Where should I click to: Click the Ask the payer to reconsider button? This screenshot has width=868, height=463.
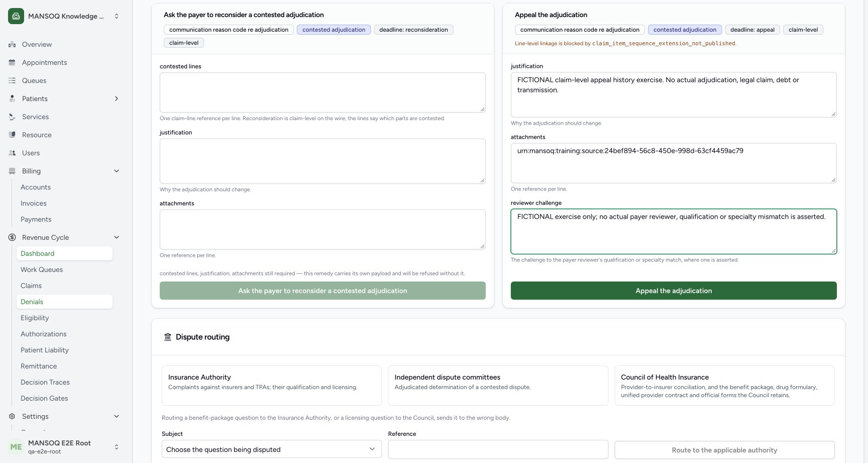tap(322, 291)
